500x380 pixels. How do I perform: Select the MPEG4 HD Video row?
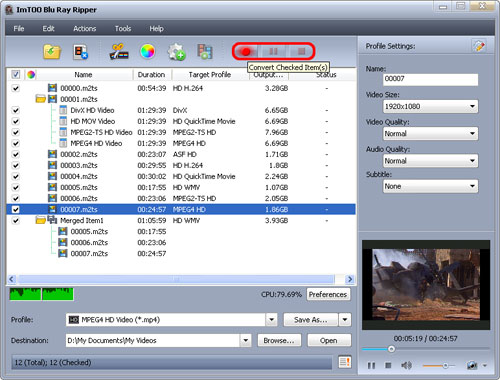click(181, 143)
